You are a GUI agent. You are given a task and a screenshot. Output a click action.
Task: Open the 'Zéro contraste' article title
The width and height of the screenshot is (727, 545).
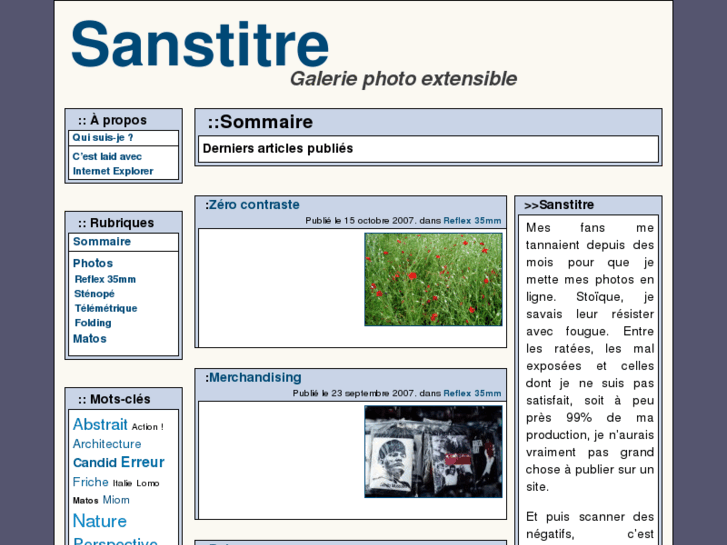tap(254, 205)
